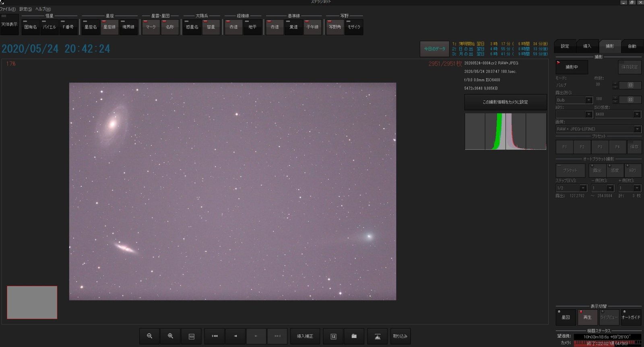Open the ファイル(F) menu
This screenshot has height=347, width=644.
click(8, 9)
